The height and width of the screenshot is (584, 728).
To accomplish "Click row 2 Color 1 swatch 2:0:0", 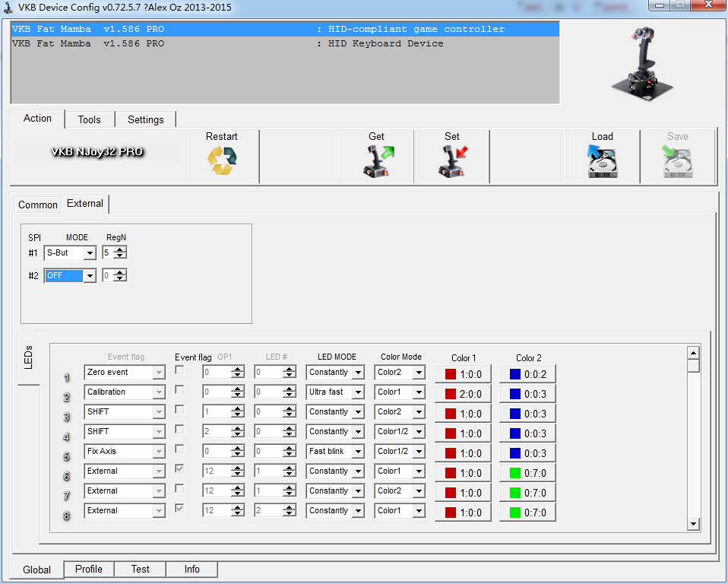I will click(x=463, y=394).
